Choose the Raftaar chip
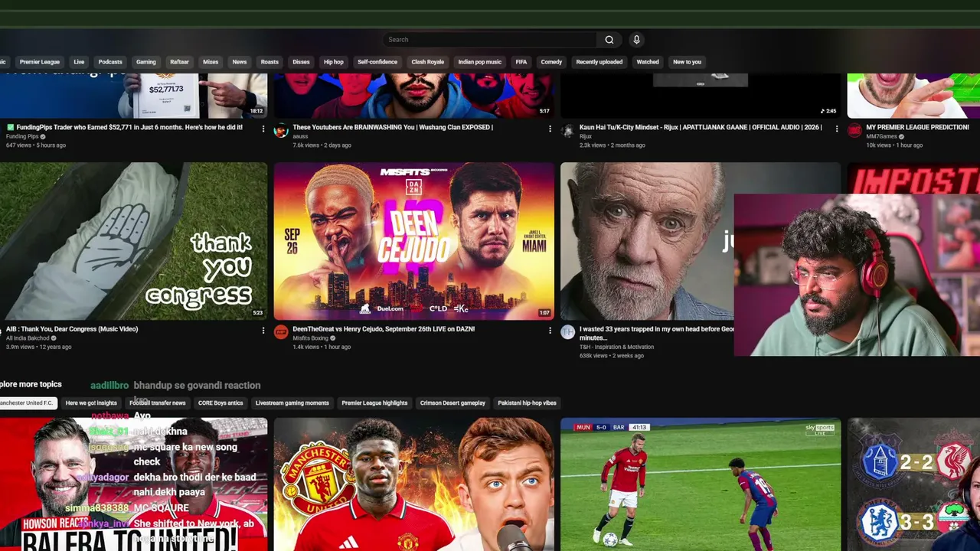The width and height of the screenshot is (980, 551). pyautogui.click(x=180, y=62)
